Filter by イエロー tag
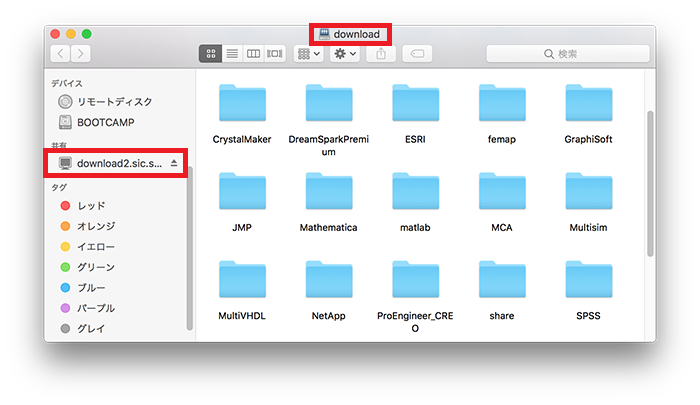 click(x=88, y=247)
